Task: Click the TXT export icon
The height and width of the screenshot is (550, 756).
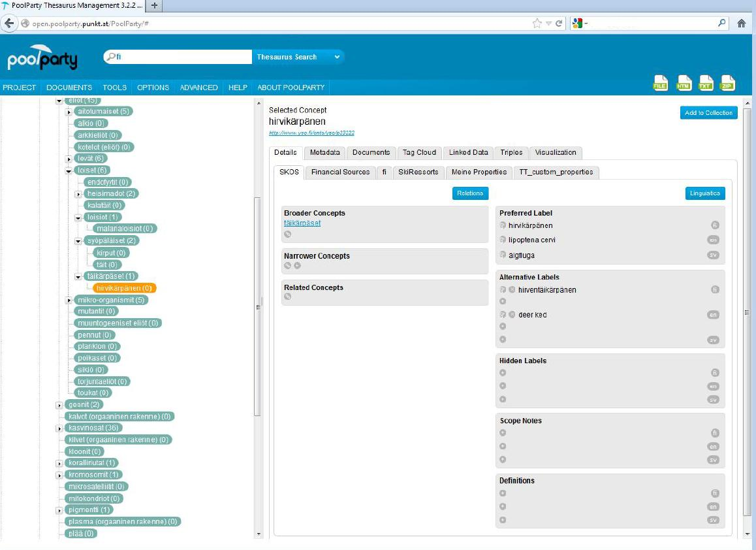Action: click(x=706, y=83)
